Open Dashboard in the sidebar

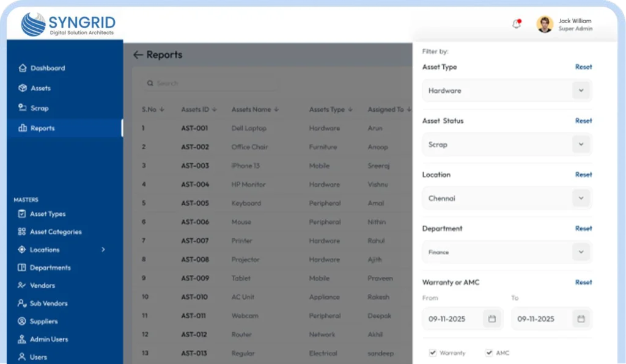(47, 68)
